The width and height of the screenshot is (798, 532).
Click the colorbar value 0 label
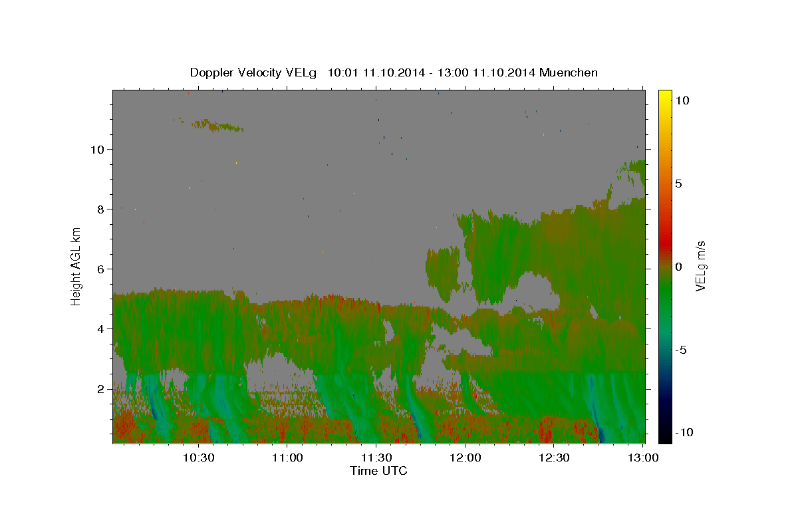(678, 267)
